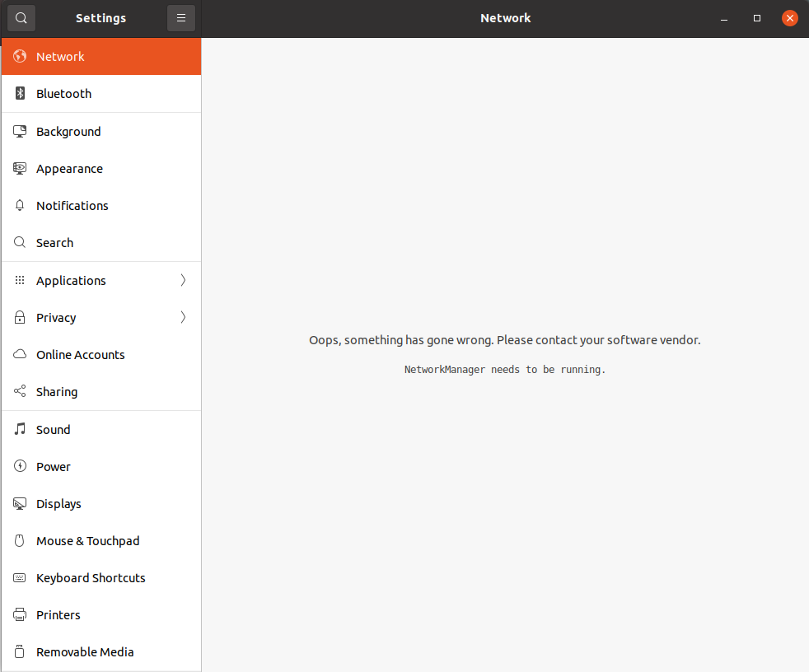The height and width of the screenshot is (672, 809).
Task: Open the Appearance panel
Action: click(x=101, y=169)
